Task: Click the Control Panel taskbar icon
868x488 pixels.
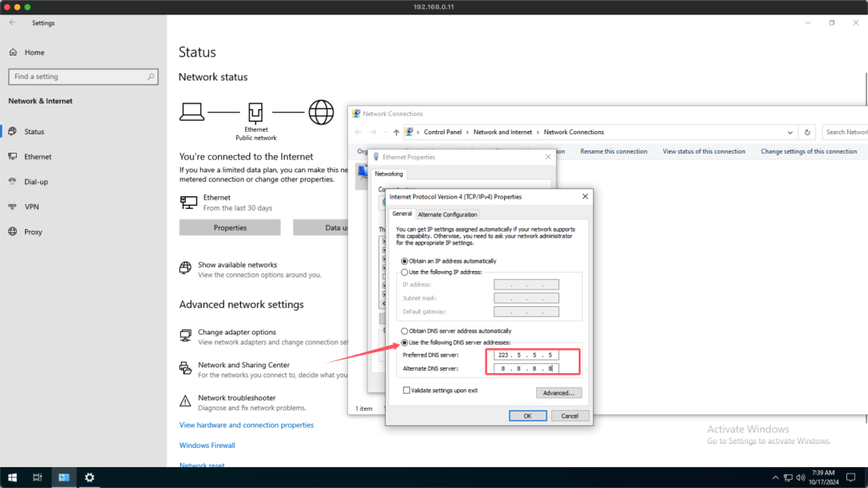Action: (64, 478)
